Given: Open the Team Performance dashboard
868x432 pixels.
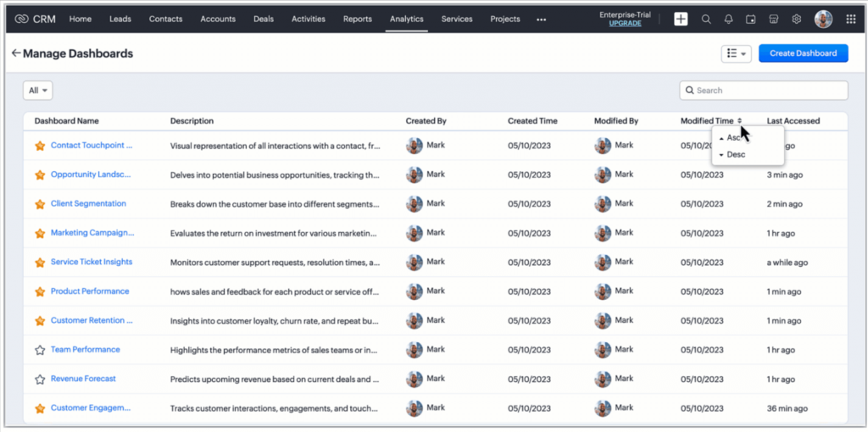Looking at the screenshot, I should [86, 350].
